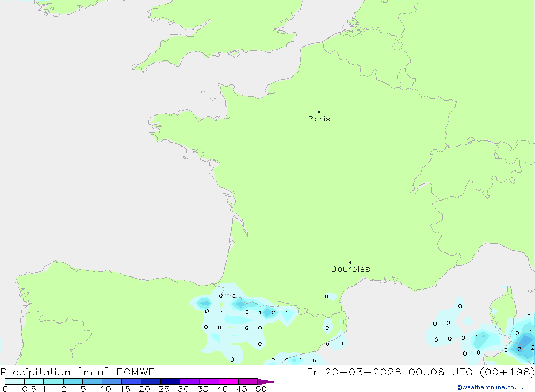Select the 5 mm legend color swatch
Viewport: 535px width, 392px height.
(92, 381)
